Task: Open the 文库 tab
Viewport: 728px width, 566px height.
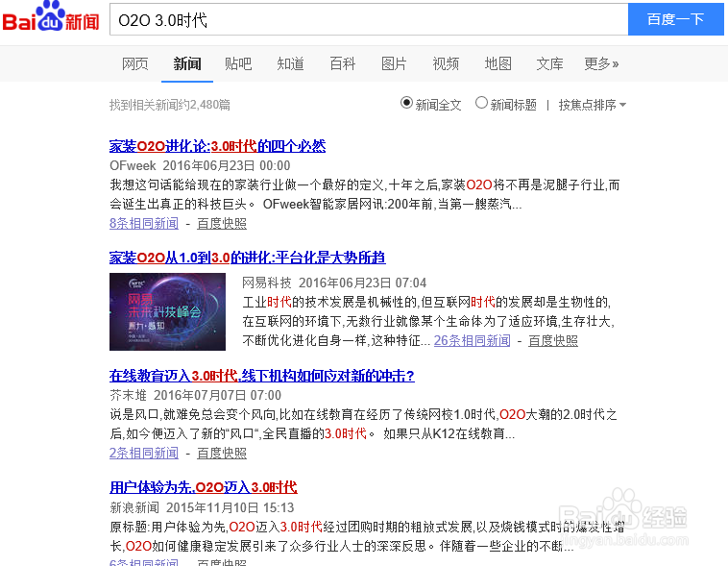Action: [x=549, y=63]
